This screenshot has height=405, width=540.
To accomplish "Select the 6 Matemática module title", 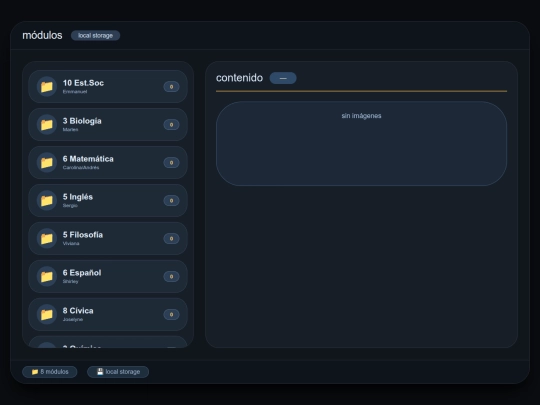I will click(88, 159).
